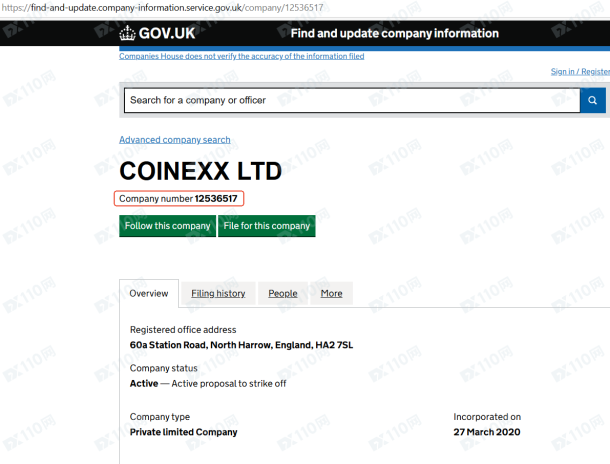This screenshot has width=610, height=464.
Task: Click the magnifier search button
Action: click(x=592, y=100)
